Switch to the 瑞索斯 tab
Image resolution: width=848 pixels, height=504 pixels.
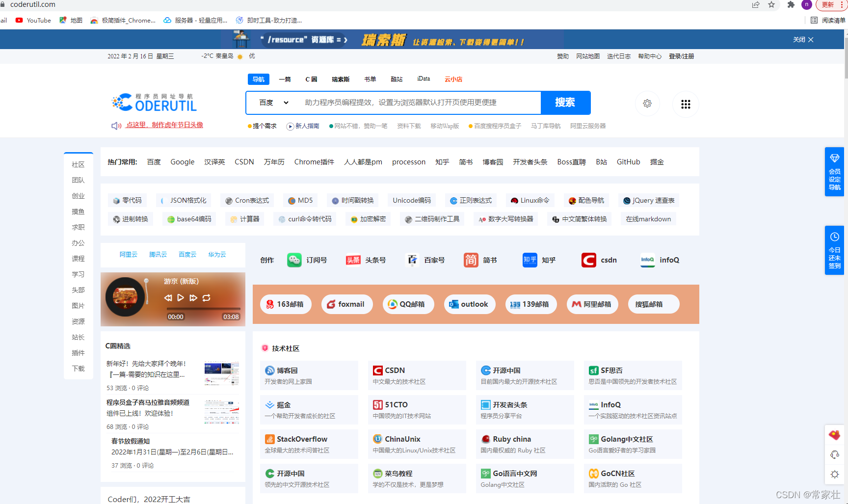(x=341, y=80)
